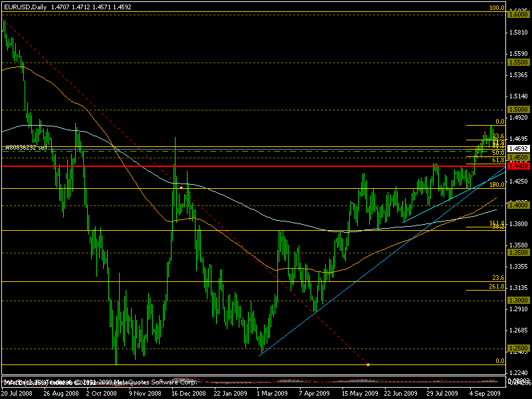The height and width of the screenshot is (399, 532).
Task: Click the yellow anchor point at trendline bottom
Action: (x=368, y=364)
